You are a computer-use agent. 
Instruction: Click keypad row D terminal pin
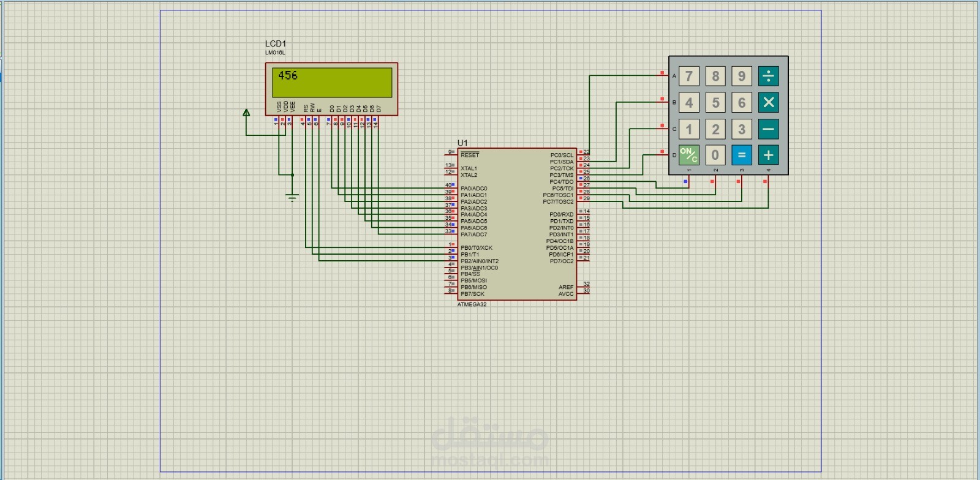662,152
